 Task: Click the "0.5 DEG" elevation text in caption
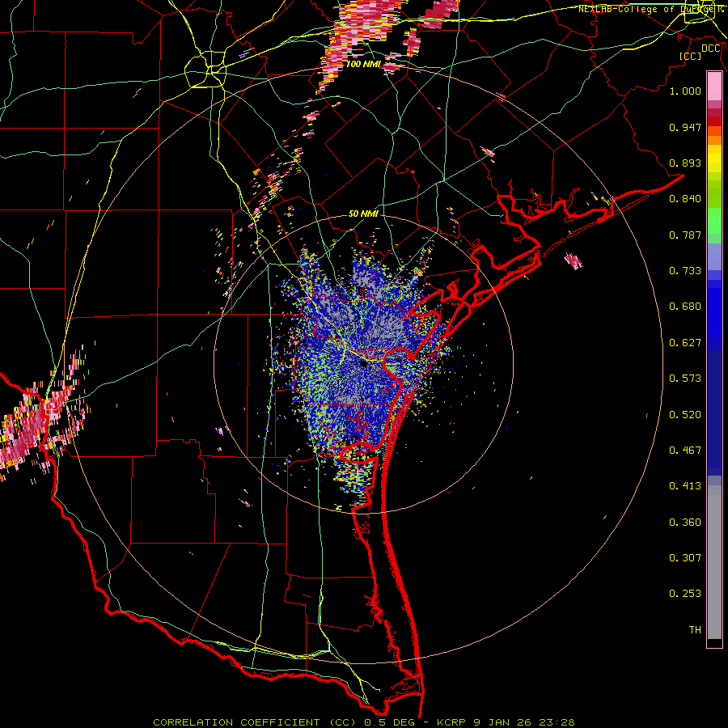[x=390, y=722]
